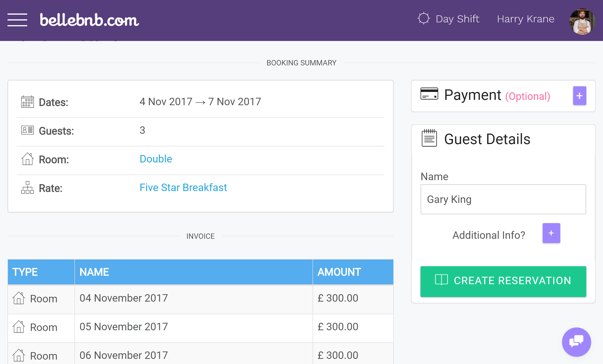603x364 pixels.
Task: Expand payment section with the plus button
Action: click(581, 96)
